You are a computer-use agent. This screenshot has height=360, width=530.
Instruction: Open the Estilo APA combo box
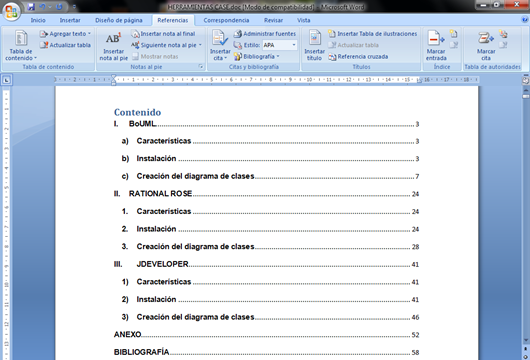coord(280,45)
